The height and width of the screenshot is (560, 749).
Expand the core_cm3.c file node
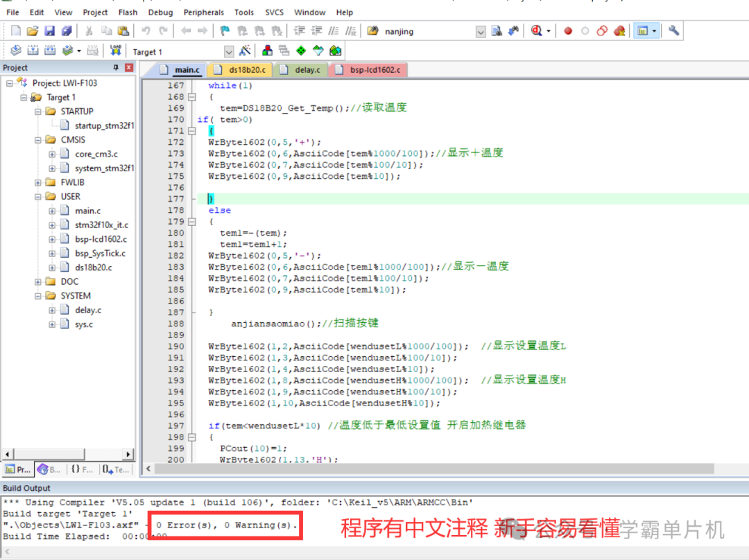coord(52,154)
